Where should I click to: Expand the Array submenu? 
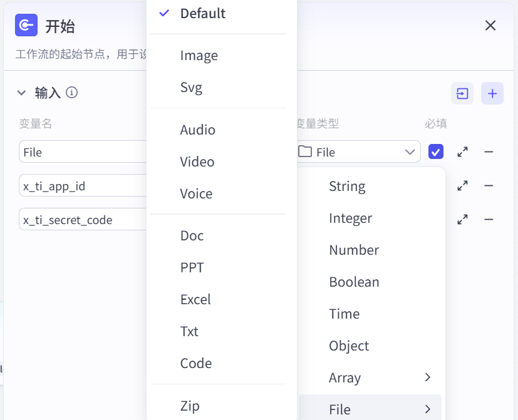[370, 377]
